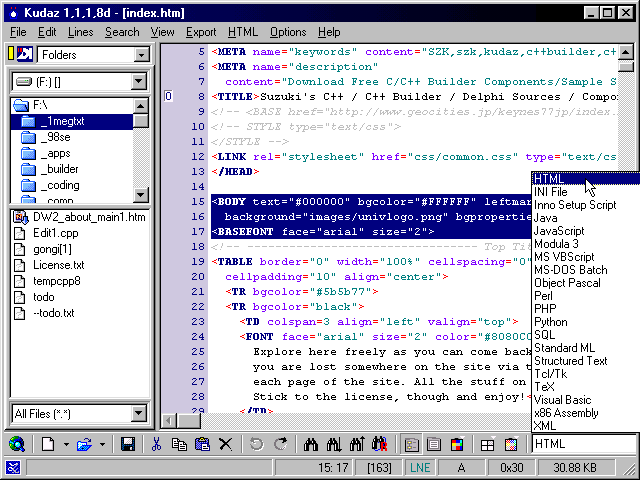This screenshot has width=640, height=480.
Task: Open a file with the folder icon
Action: [84, 444]
